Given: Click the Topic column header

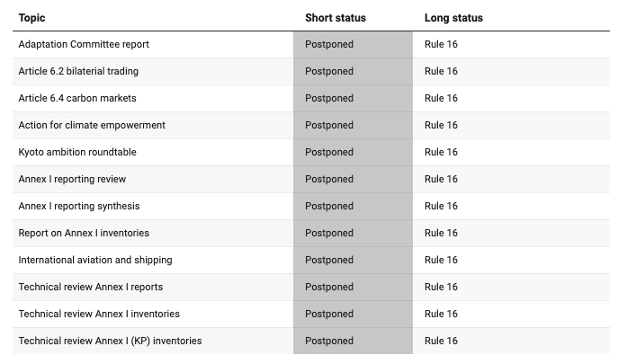Looking at the screenshot, I should (x=31, y=18).
